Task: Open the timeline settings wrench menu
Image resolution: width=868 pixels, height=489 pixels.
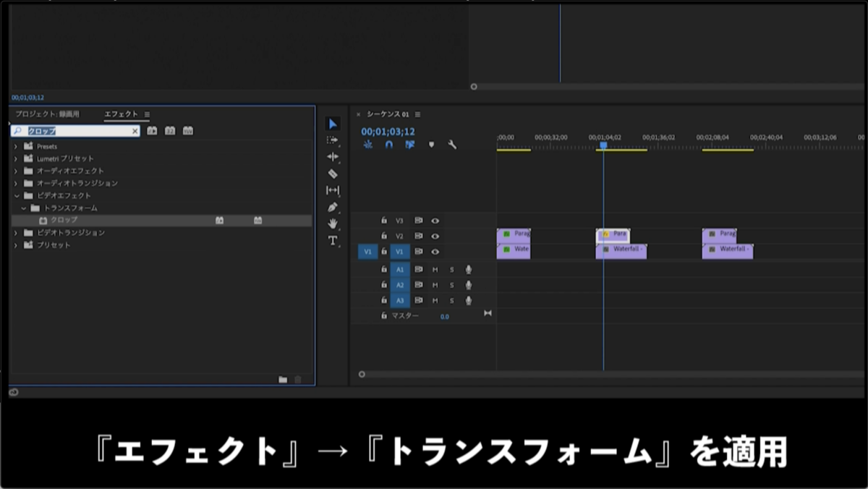Action: [x=453, y=145]
